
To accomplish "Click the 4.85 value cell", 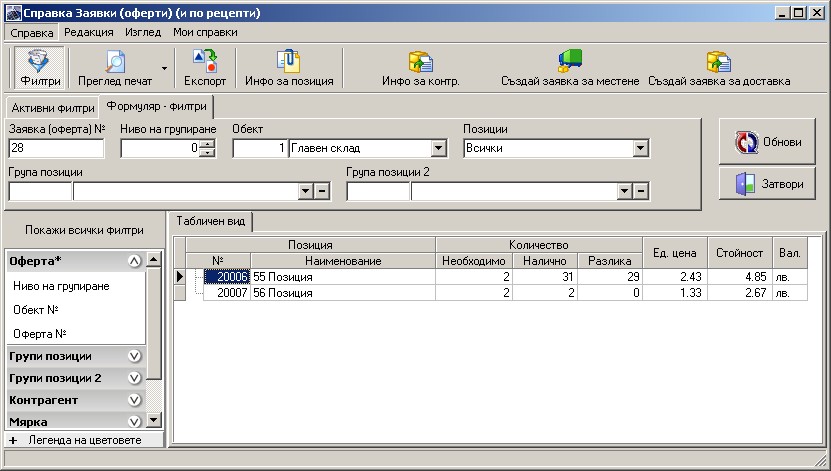I will point(740,277).
